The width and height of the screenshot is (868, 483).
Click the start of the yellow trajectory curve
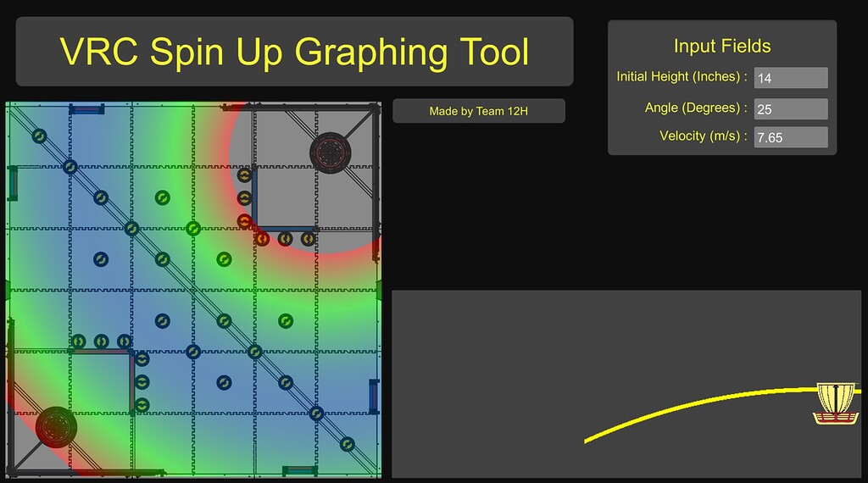[587, 441]
